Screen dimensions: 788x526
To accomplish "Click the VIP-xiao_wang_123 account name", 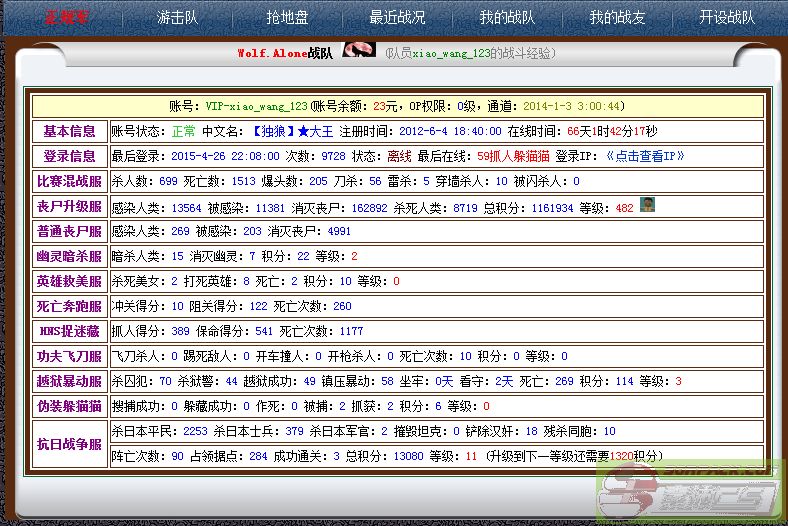I will coord(256,106).
